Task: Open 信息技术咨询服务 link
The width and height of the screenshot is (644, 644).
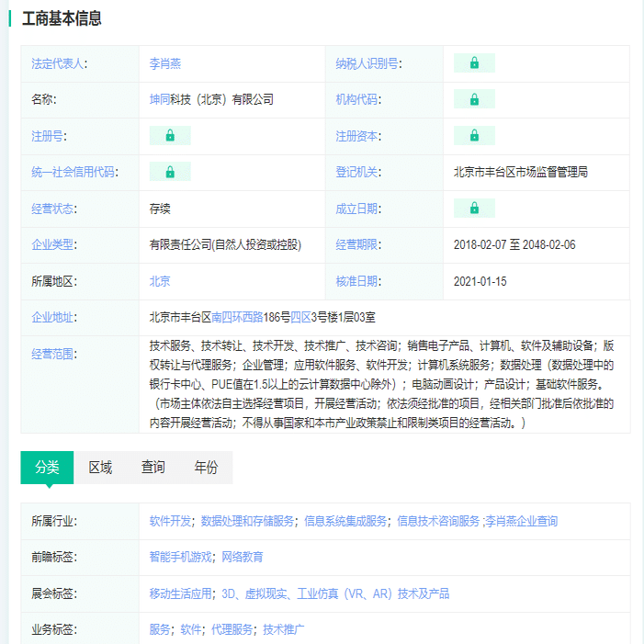Action: pyautogui.click(x=438, y=521)
